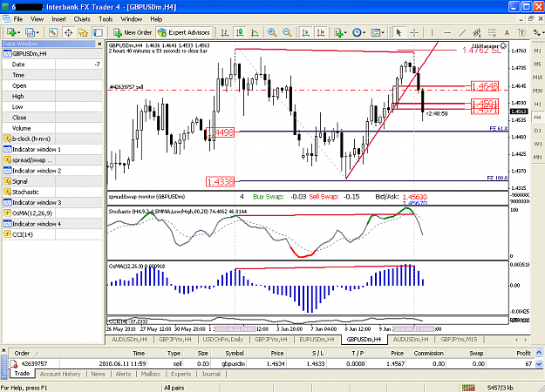Select the trendline drawing tool
The image size is (545, 392).
(x=462, y=32)
